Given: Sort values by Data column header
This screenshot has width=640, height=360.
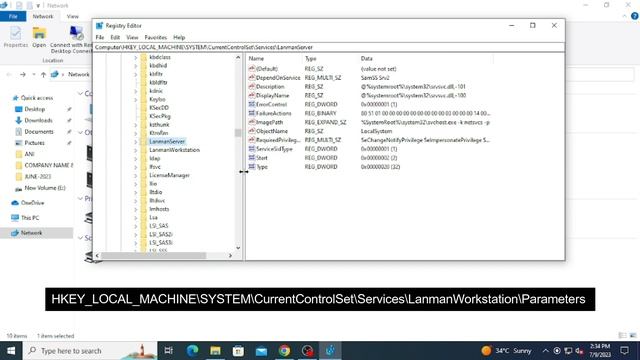Looking at the screenshot, I should 426,59.
